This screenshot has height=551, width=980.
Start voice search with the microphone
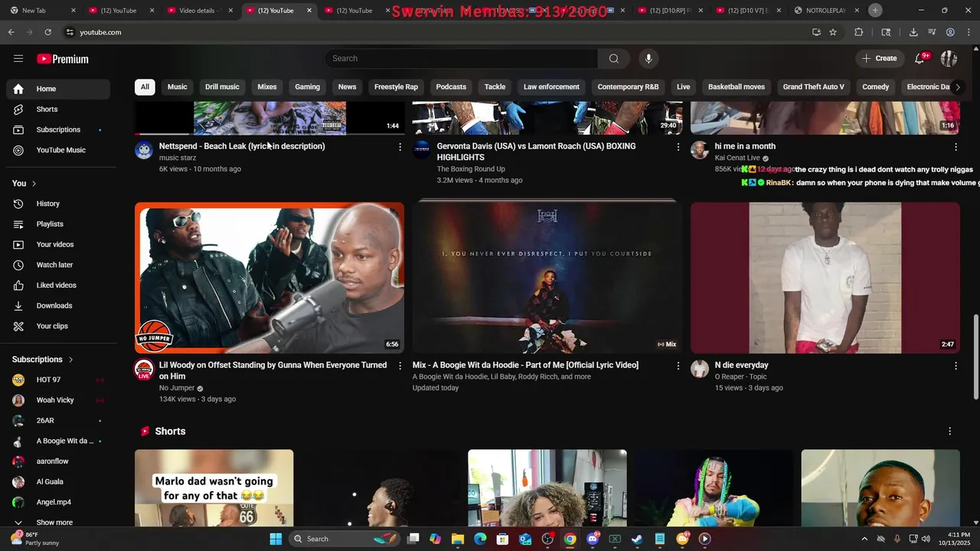(648, 59)
